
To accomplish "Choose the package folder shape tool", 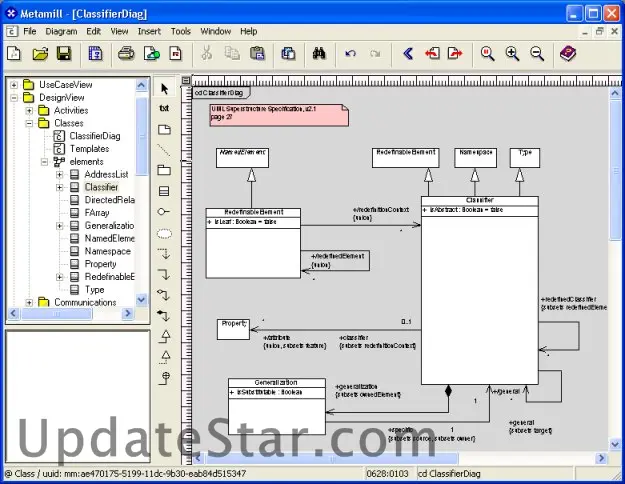I will coord(165,170).
